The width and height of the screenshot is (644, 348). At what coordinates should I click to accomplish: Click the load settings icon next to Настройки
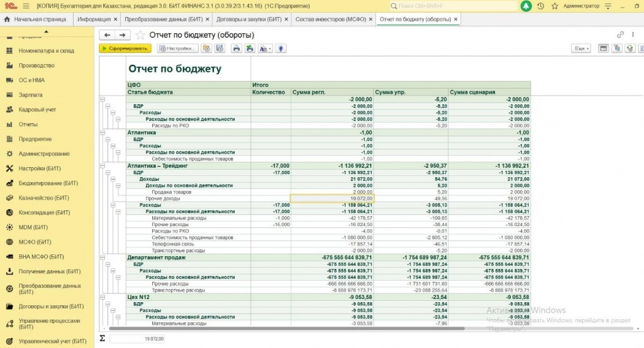206,48
